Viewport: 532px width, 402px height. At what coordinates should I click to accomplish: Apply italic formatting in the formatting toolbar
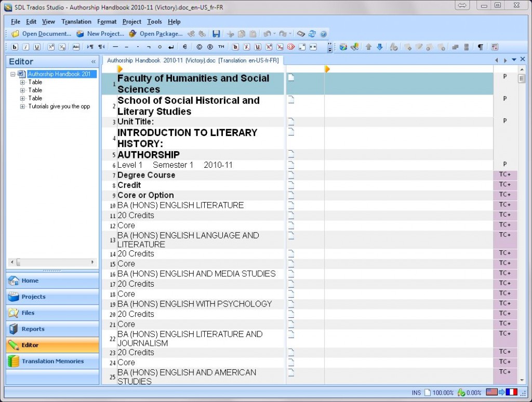coord(26,47)
